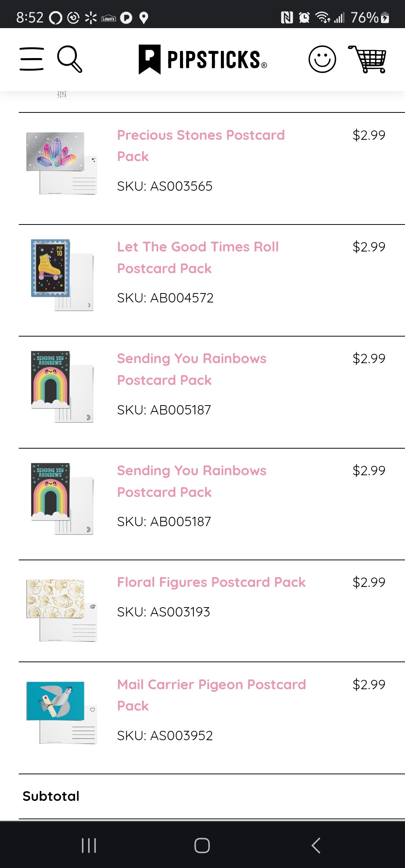Image resolution: width=405 pixels, height=868 pixels.
Task: Open the smiley face account icon
Action: tap(322, 59)
